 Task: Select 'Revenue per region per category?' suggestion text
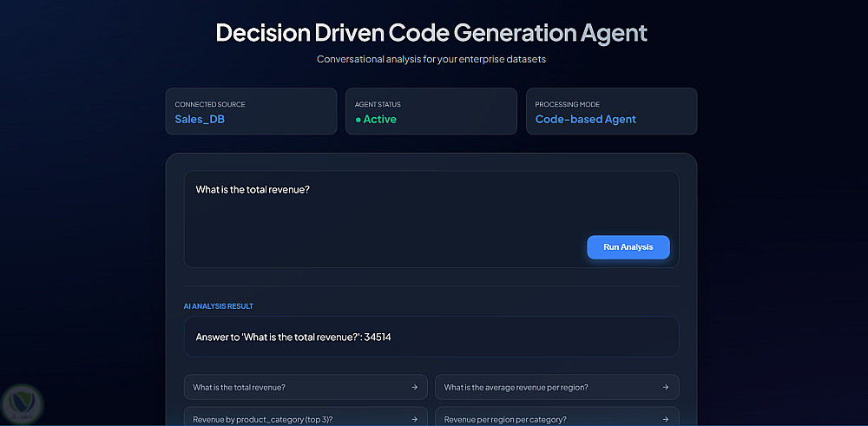point(507,419)
